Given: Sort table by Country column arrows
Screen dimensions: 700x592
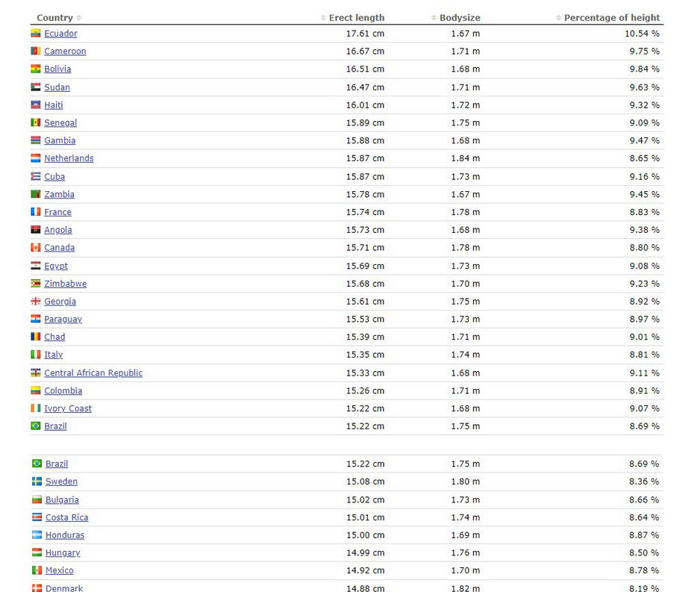Looking at the screenshot, I should 79,18.
